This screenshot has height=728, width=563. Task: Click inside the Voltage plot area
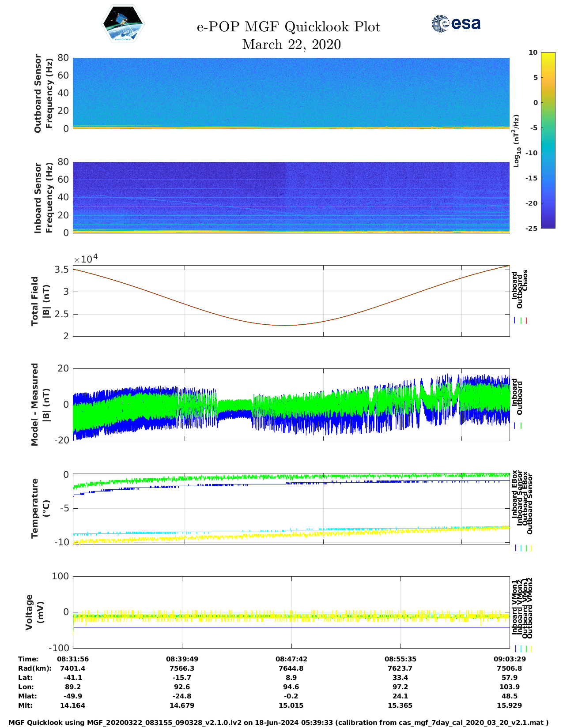pyautogui.click(x=291, y=612)
